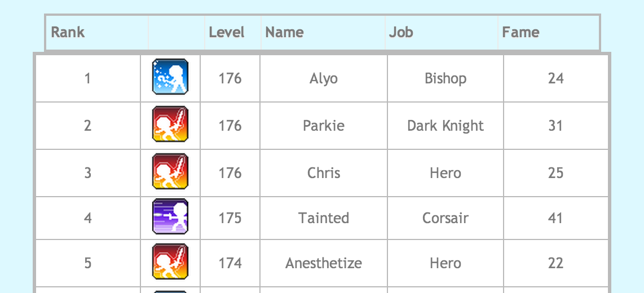Click the Bishop job cell
Screen dimensions: 644x293
(445, 78)
